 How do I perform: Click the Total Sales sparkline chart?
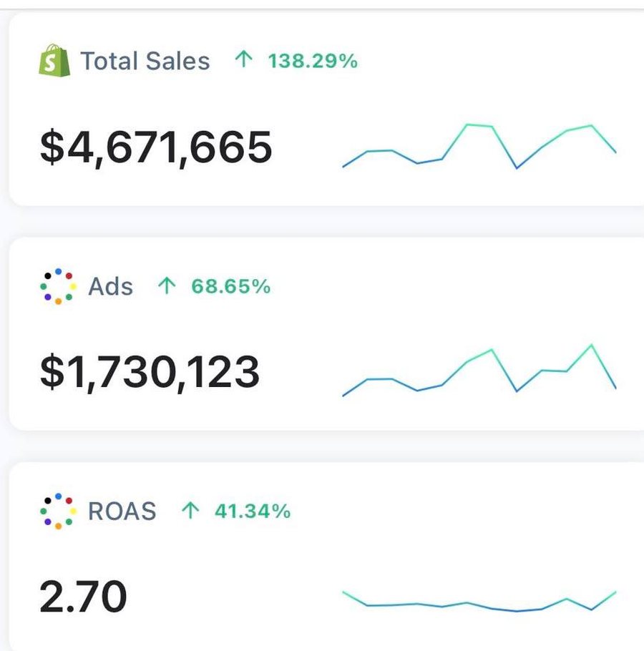pos(479,147)
